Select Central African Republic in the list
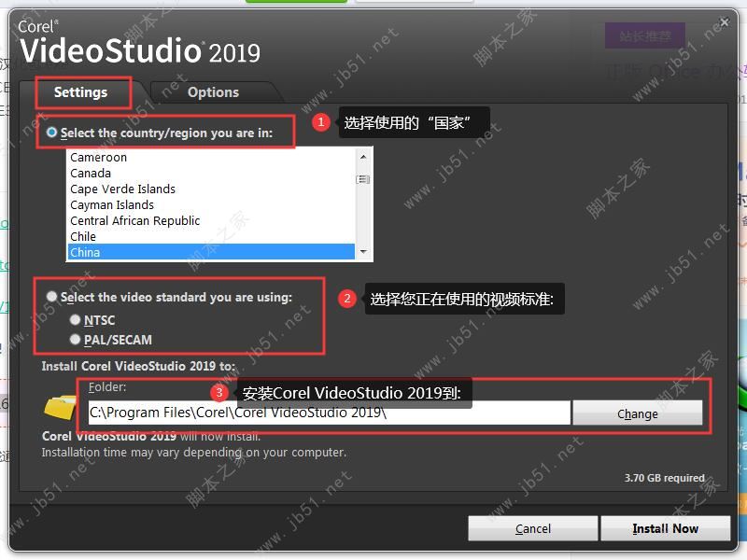The height and width of the screenshot is (560, 747). 211,220
